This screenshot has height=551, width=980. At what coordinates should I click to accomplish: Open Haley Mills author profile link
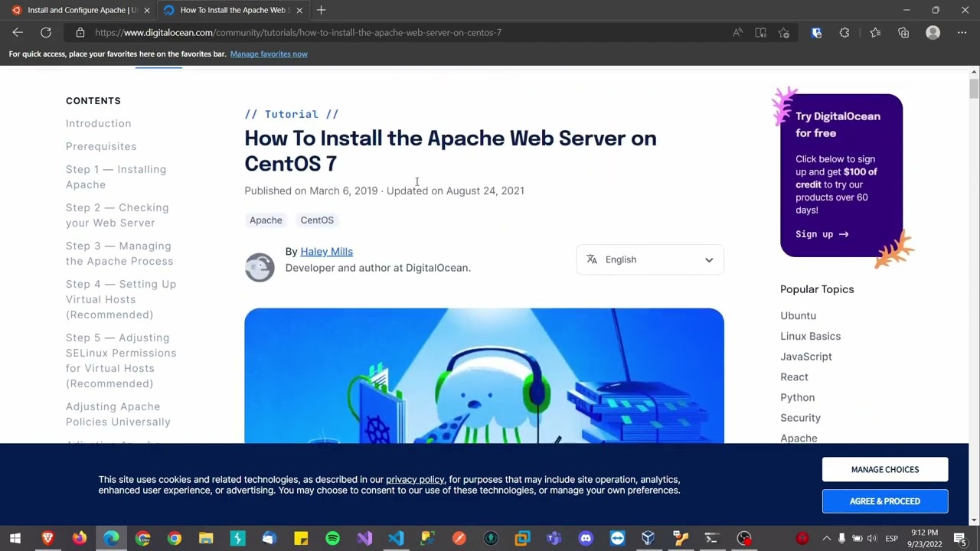[x=326, y=252]
